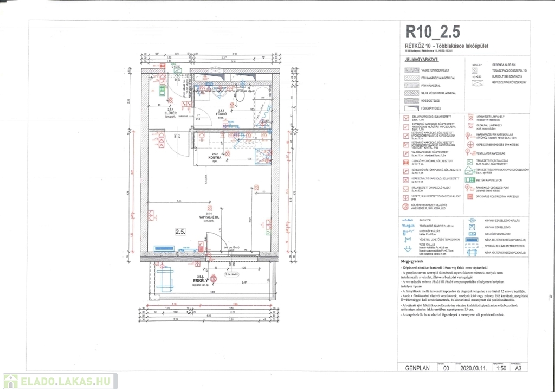Click the ELADO.LAKAS.HU watermark logo
The height and width of the screenshot is (392, 555).
[60, 381]
